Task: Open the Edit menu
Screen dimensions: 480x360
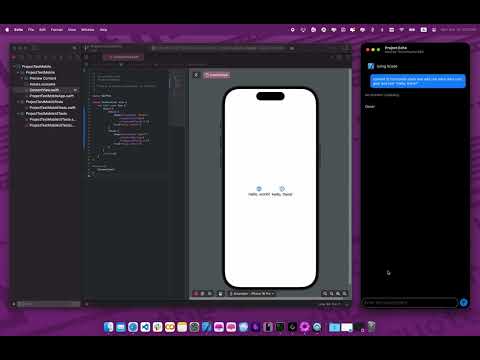Action: [42, 30]
